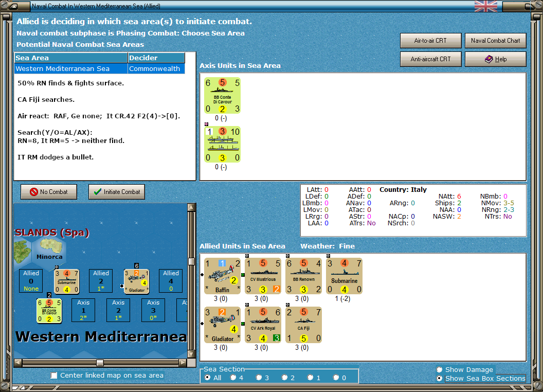543x392 pixels.
Task: Select the All sea section radio button
Action: click(x=207, y=378)
